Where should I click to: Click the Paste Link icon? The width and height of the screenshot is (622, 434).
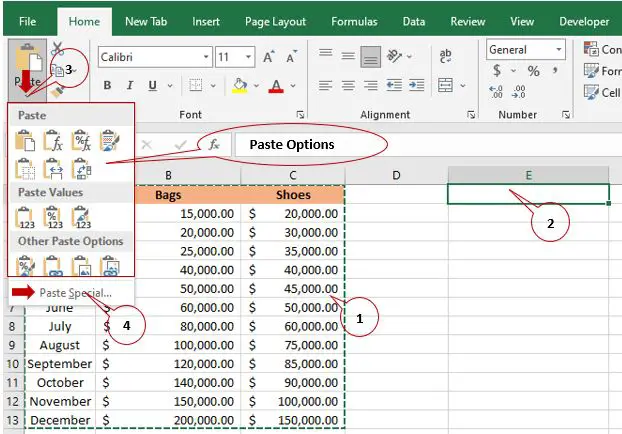pos(53,266)
